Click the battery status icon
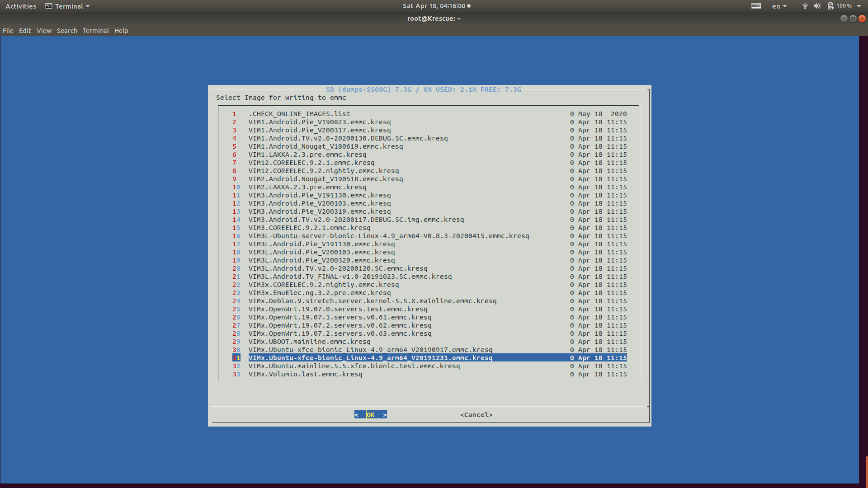Viewport: 868px width, 488px height. 830,6
